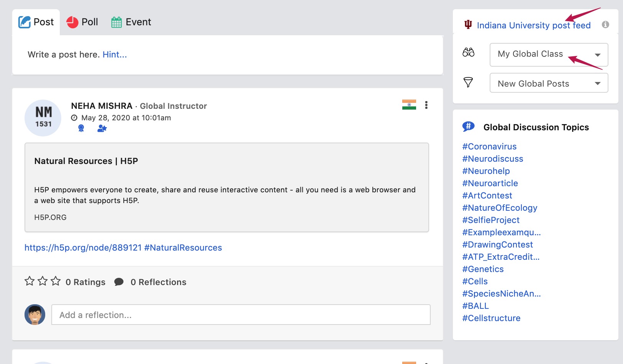The image size is (623, 364).
Task: Open the #Coronavirus topic
Action: point(489,146)
